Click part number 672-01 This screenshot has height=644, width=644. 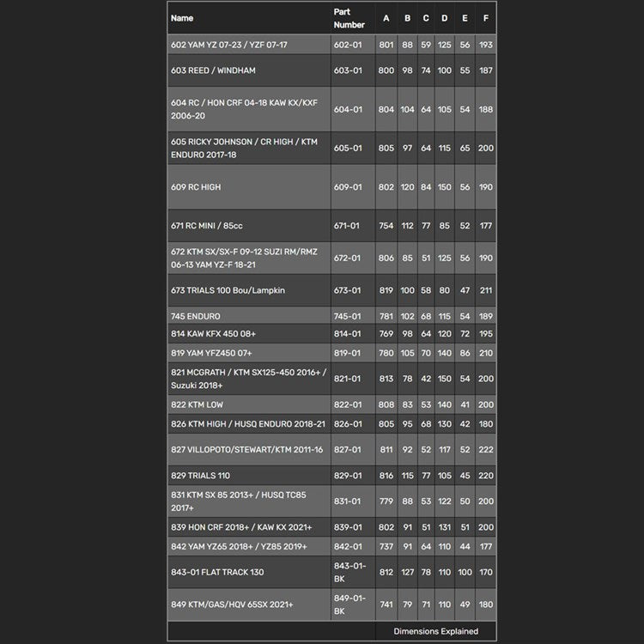[x=348, y=258]
